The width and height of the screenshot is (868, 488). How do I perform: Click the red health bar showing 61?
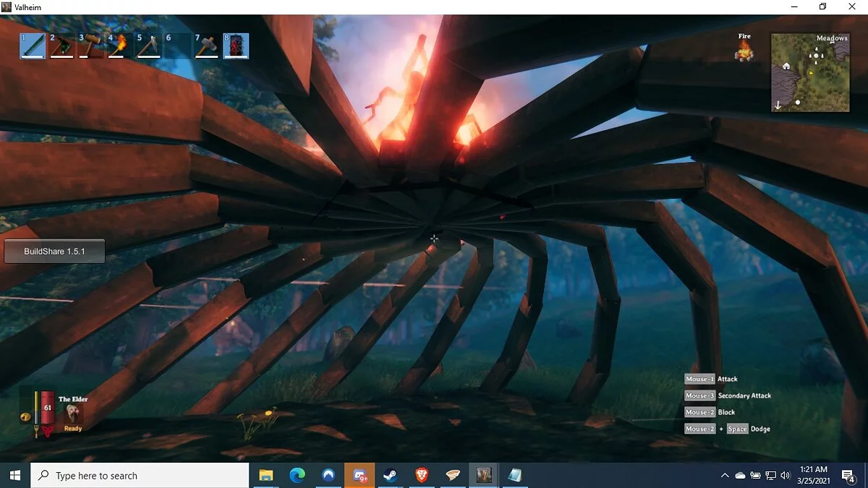[48, 409]
